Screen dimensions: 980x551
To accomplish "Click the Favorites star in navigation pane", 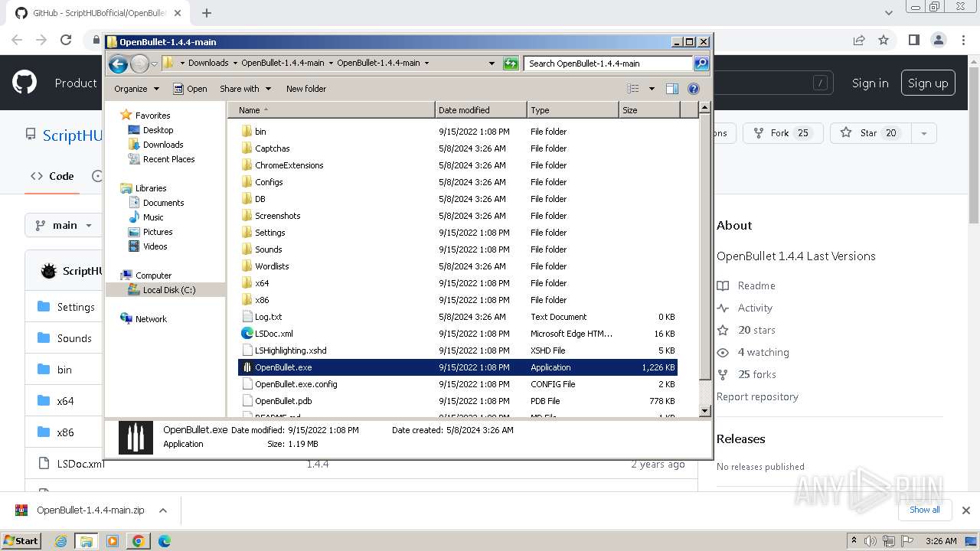I will click(x=126, y=116).
